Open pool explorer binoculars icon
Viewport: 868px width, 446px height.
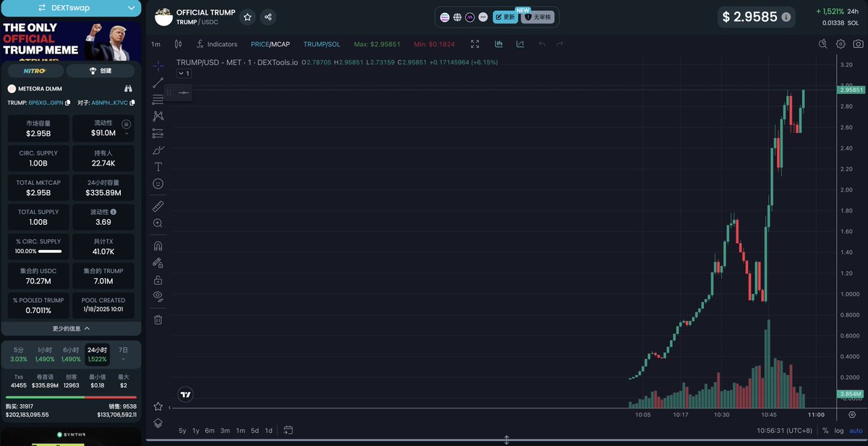tap(129, 89)
